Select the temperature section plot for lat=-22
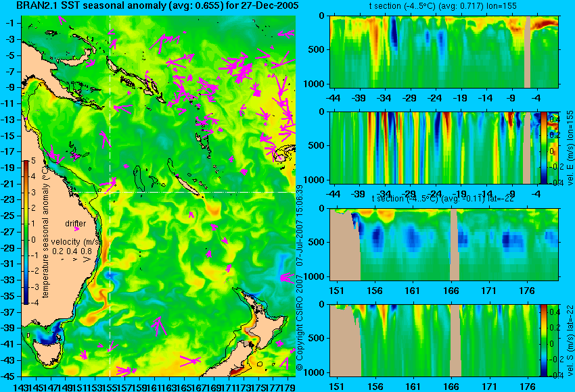 444,245
